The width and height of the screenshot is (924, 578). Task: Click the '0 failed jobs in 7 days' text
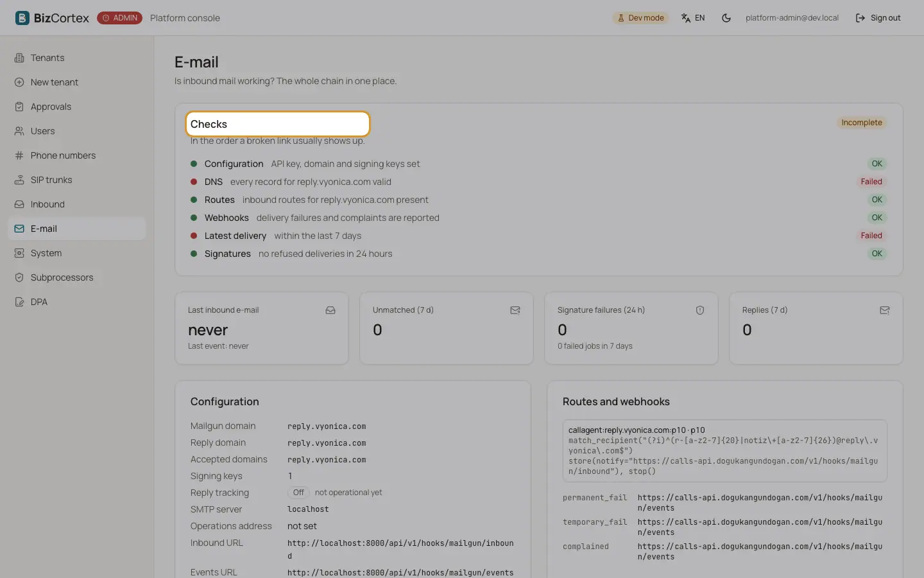click(595, 346)
